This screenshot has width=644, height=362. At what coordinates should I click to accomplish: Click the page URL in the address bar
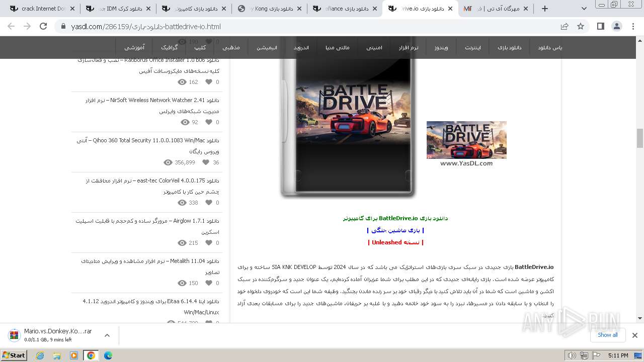pyautogui.click(x=146, y=26)
